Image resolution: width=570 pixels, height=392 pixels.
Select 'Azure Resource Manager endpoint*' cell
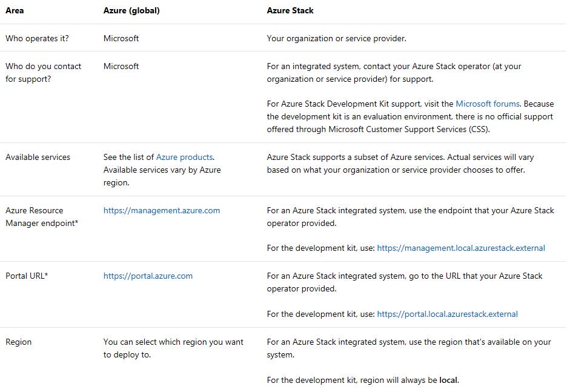(x=42, y=217)
